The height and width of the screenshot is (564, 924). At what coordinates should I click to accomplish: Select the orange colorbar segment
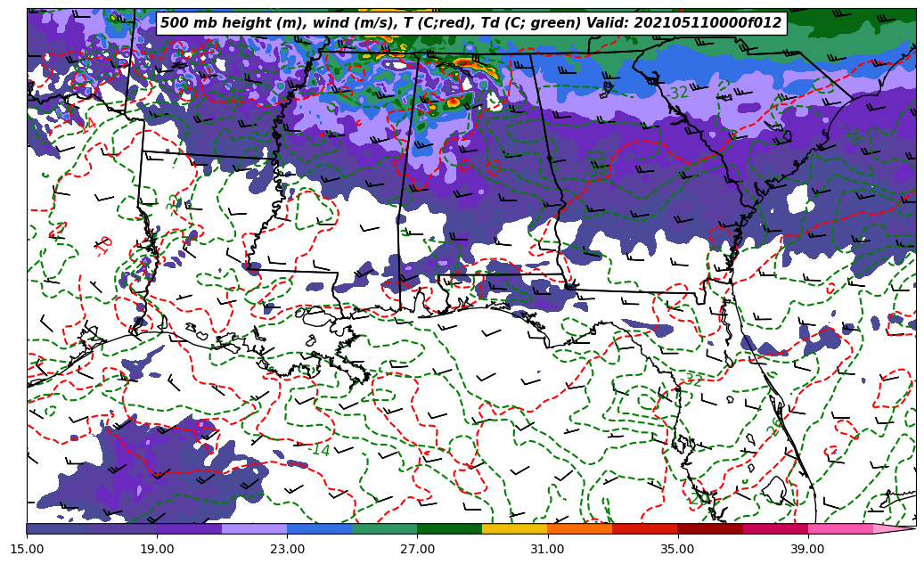(x=579, y=528)
